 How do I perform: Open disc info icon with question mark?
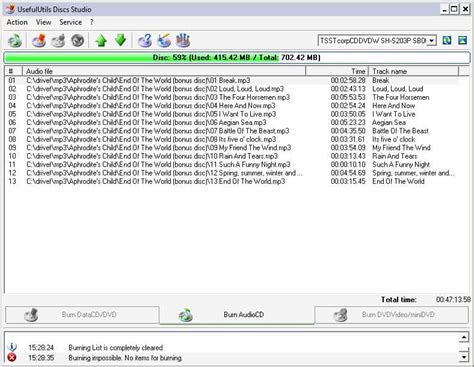[145, 41]
